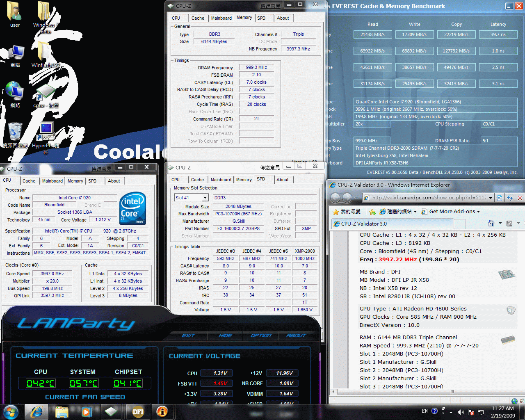The width and height of the screenshot is (525, 420).
Task: Click the 39.7 ns Latency value
Action: tap(498, 34)
